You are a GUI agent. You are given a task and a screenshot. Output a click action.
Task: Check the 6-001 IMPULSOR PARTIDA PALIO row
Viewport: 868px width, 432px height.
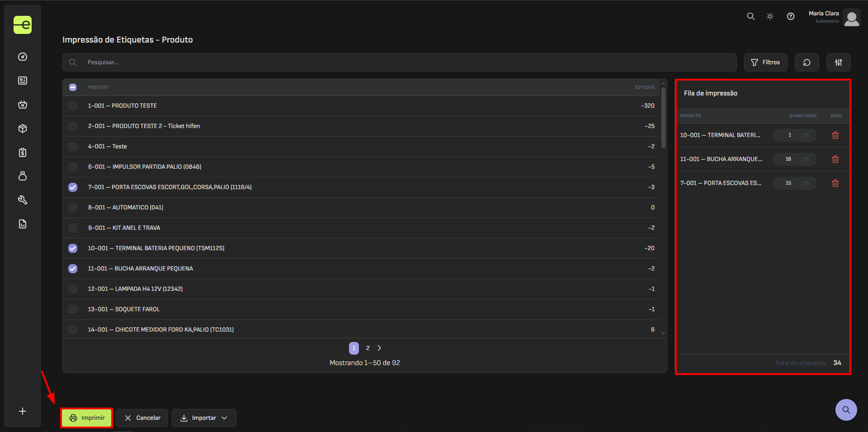[x=73, y=167]
